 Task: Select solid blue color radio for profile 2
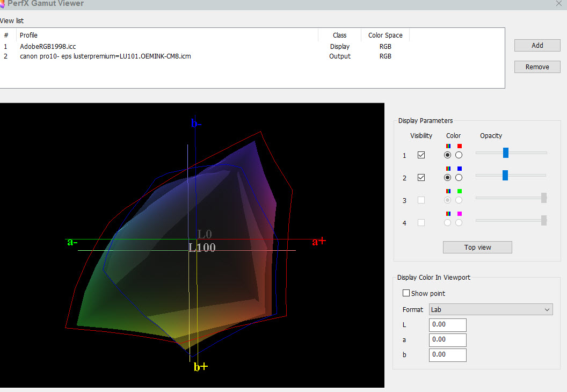[459, 178]
